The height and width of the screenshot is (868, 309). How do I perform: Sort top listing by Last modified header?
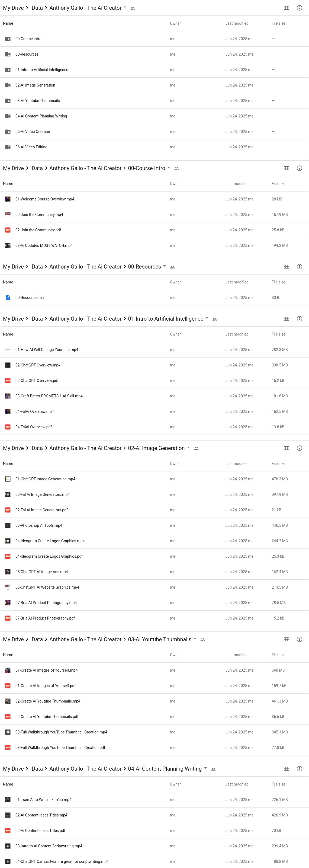click(x=237, y=23)
